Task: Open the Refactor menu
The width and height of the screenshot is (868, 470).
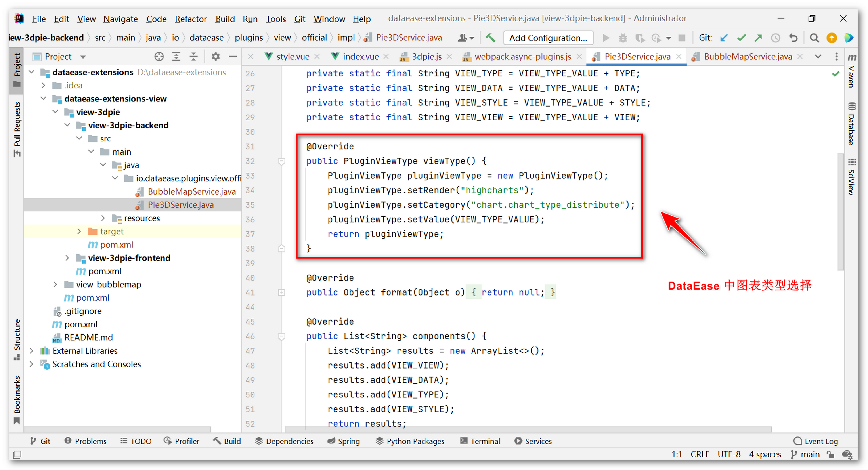Action: tap(190, 19)
